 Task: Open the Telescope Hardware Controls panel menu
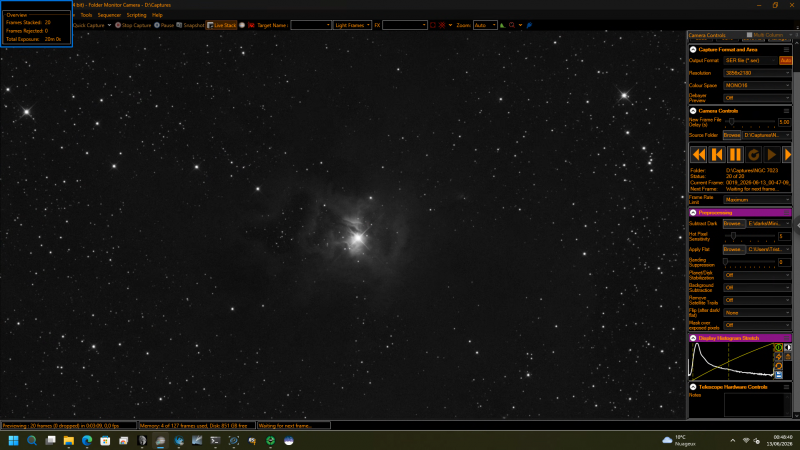pos(786,387)
